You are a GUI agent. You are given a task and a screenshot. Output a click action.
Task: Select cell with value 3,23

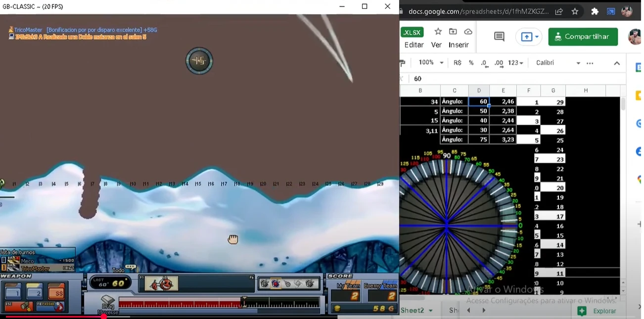click(503, 139)
